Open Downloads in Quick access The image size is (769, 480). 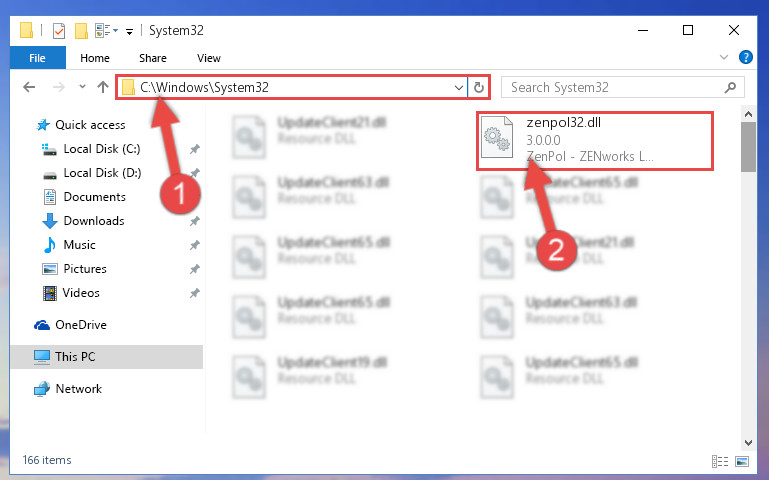tap(94, 221)
